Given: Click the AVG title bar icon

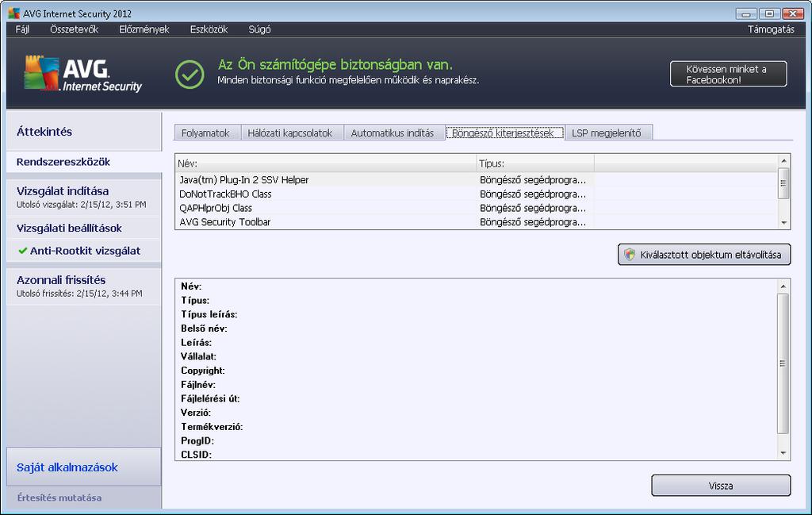Looking at the screenshot, I should tap(14, 13).
